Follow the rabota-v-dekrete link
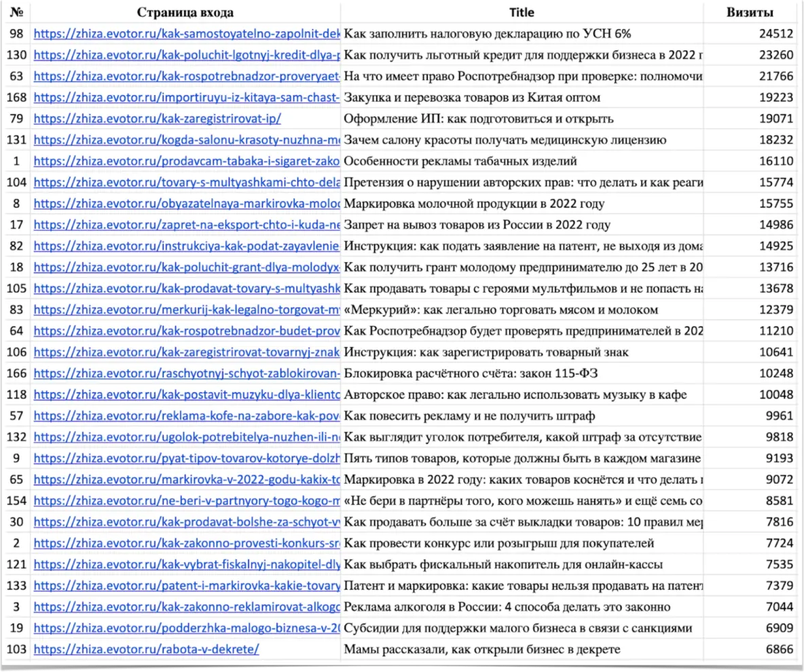The width and height of the screenshot is (804, 672). [146, 649]
